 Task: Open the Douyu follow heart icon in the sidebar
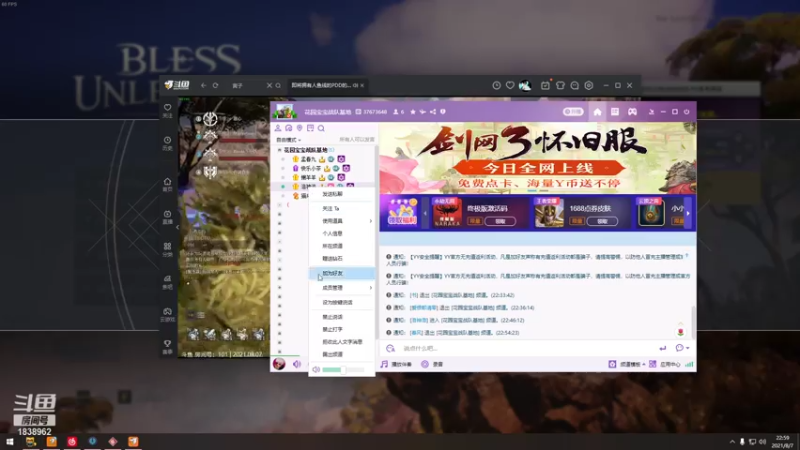(167, 108)
